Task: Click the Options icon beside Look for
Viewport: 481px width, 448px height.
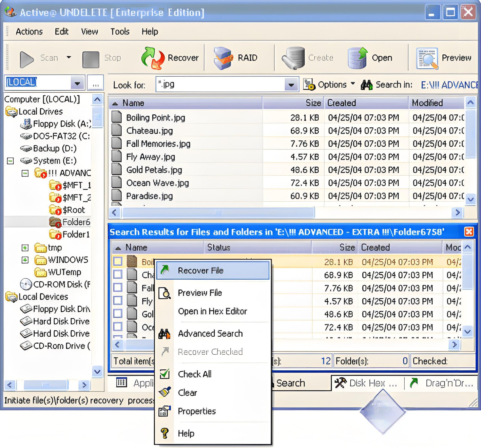Action: pos(309,84)
